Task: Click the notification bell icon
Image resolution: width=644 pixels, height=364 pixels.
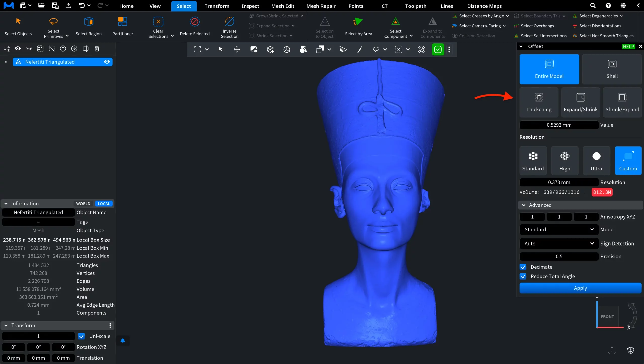Action: click(123, 341)
